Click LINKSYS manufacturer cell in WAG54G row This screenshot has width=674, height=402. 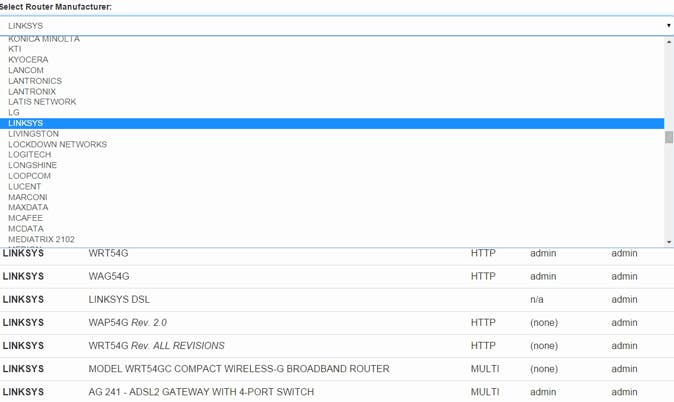tap(23, 276)
